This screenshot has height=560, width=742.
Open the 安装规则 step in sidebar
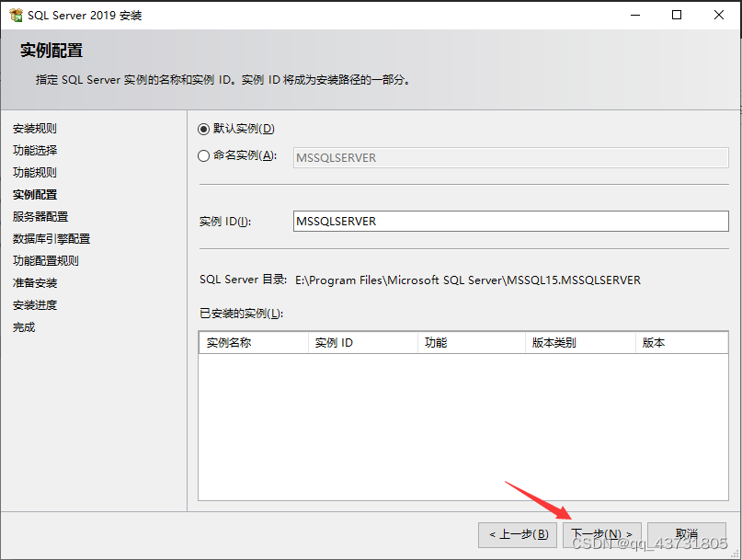(x=35, y=129)
